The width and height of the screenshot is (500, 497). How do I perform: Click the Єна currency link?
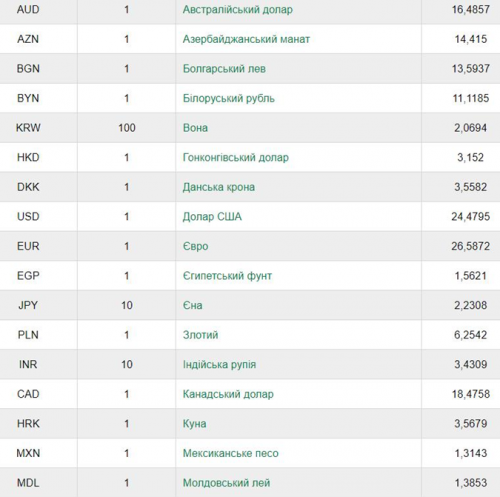point(193,305)
